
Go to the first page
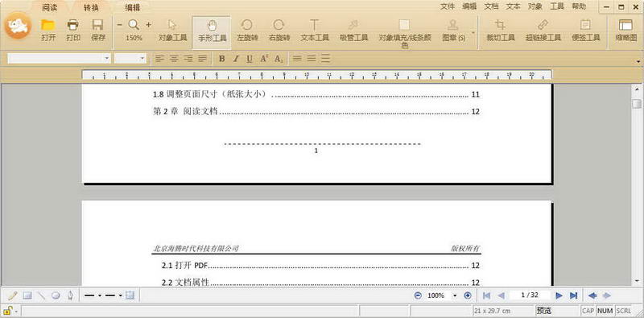point(486,295)
